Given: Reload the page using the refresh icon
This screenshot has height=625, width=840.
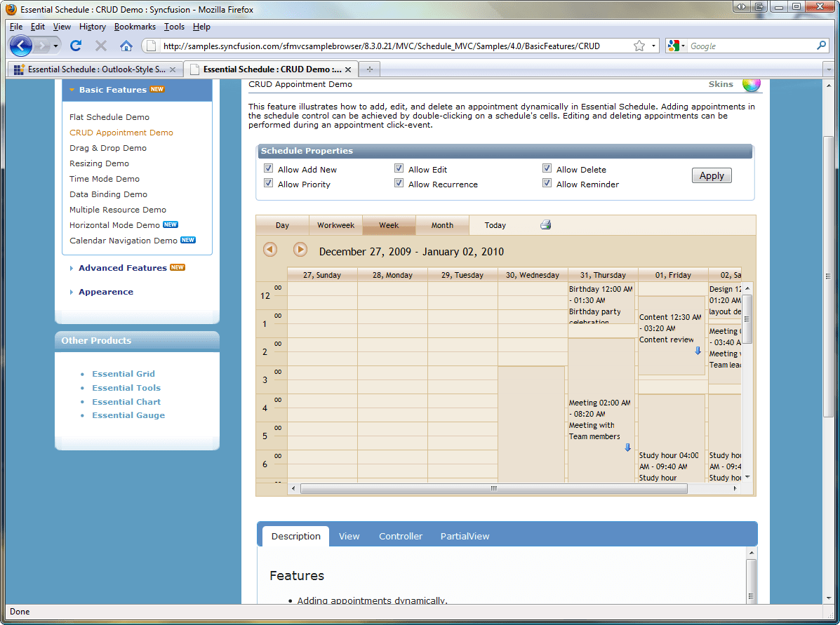Looking at the screenshot, I should point(76,46).
